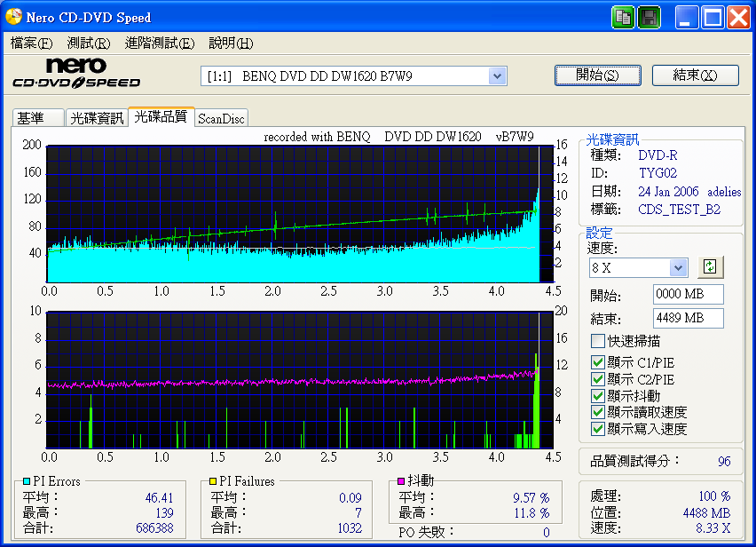Click the PI Failures and jitter graph

click(299, 380)
